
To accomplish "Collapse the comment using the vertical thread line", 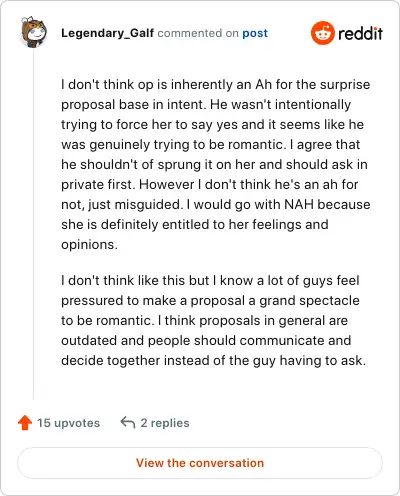I will tap(33, 223).
